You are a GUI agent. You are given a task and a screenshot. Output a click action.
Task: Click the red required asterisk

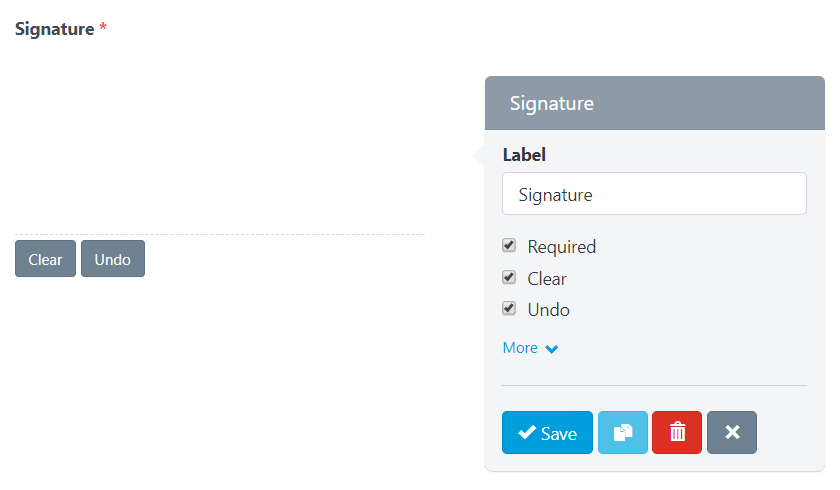click(x=103, y=30)
